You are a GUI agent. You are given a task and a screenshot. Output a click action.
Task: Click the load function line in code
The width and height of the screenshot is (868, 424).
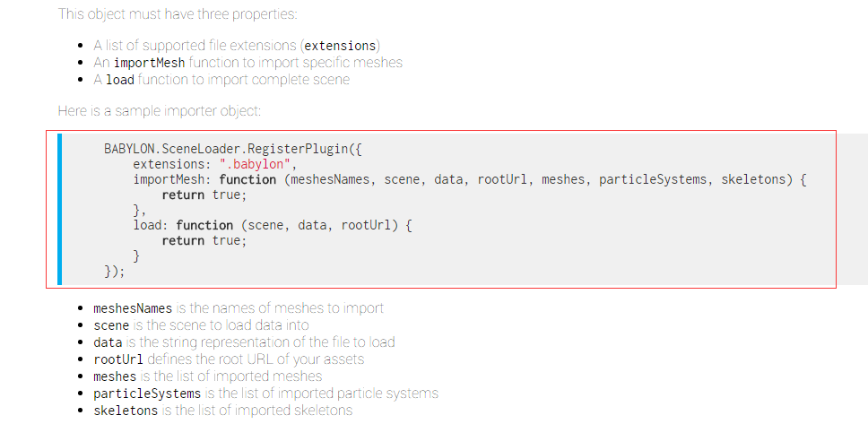coord(273,225)
